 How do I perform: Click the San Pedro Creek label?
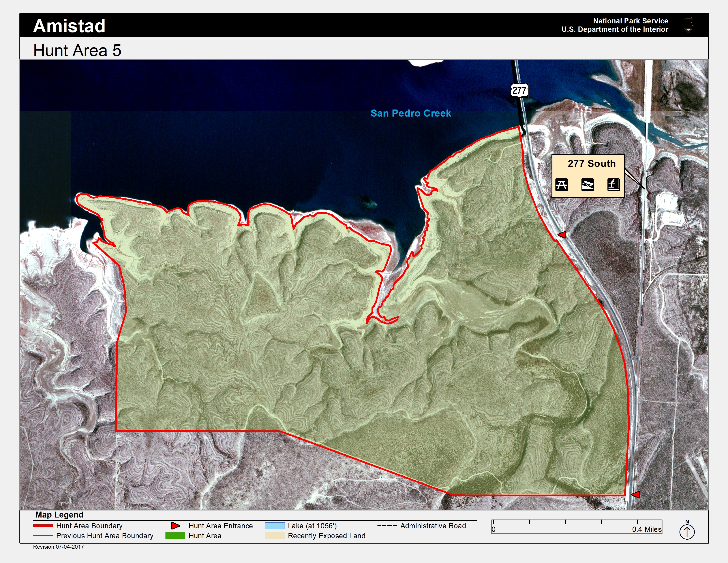click(x=411, y=113)
